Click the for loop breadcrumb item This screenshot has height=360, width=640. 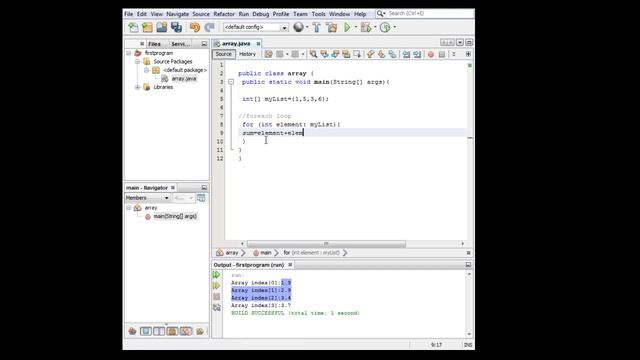point(311,253)
